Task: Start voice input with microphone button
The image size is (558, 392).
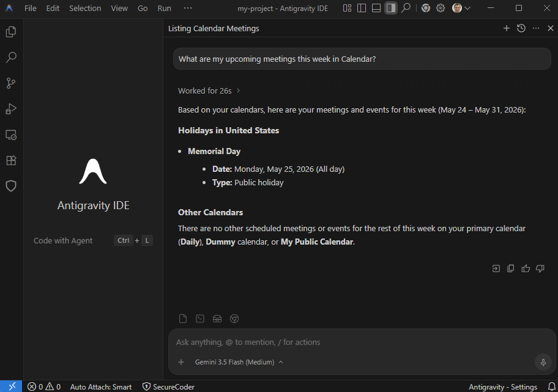Action: tap(543, 363)
